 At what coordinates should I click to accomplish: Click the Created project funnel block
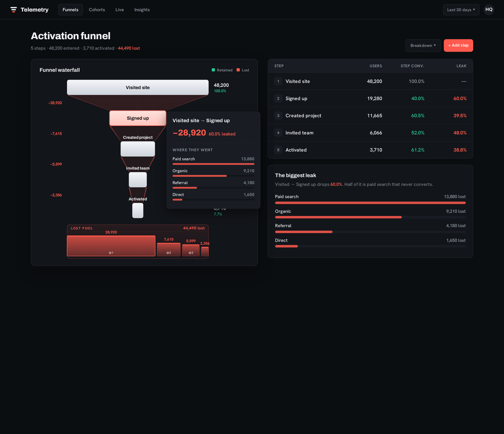click(x=138, y=149)
